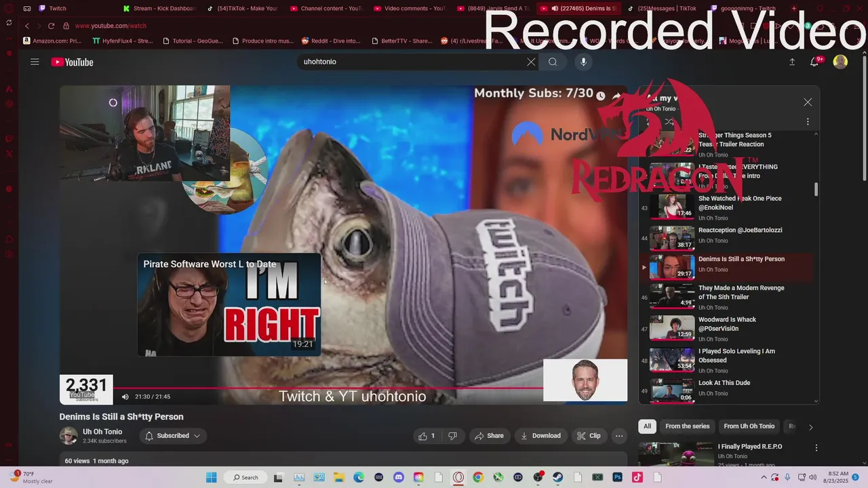868x488 pixels.
Task: Open Pirate Software Worst L suggested video
Action: 229,305
